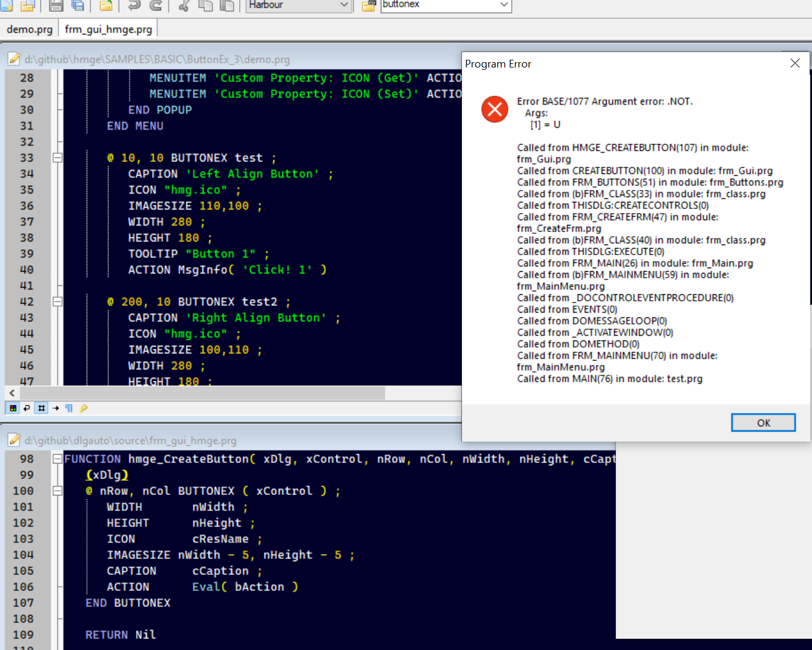Toggle line numbers hash button
812x650 pixels.
point(41,408)
